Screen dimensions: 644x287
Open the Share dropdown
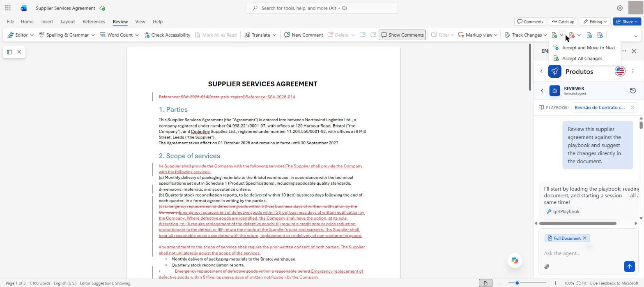[627, 21]
